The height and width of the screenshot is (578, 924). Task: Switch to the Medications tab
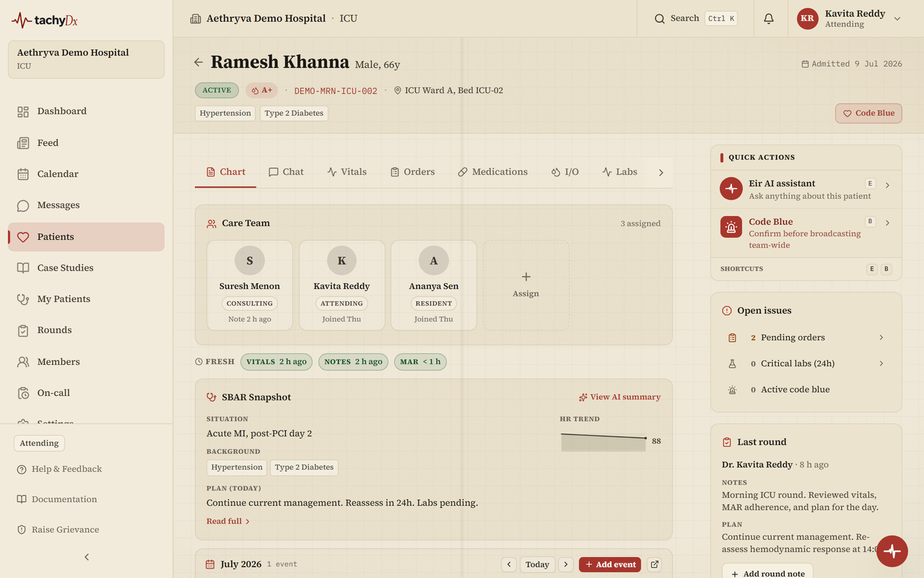pos(493,172)
